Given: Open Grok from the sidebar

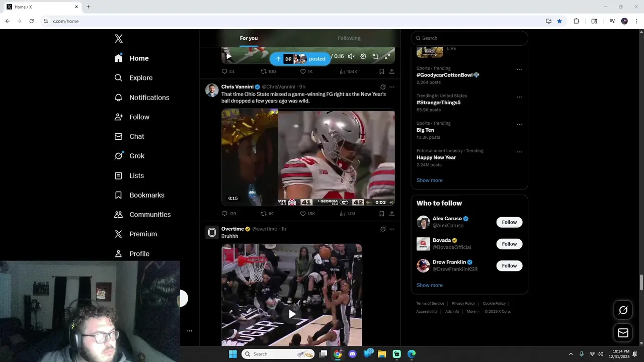Looking at the screenshot, I should tap(129, 156).
